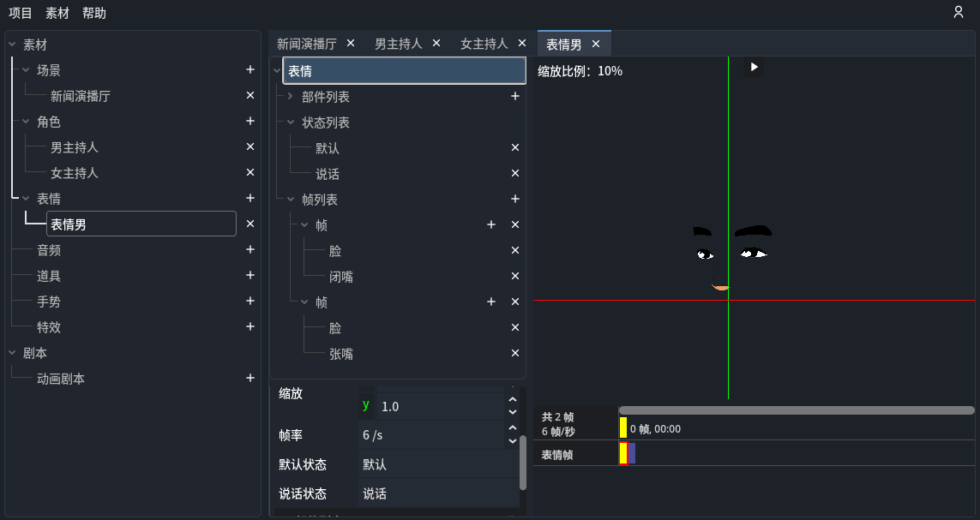The image size is (980, 520).
Task: Expand the 部件列表 node
Action: coord(291,97)
